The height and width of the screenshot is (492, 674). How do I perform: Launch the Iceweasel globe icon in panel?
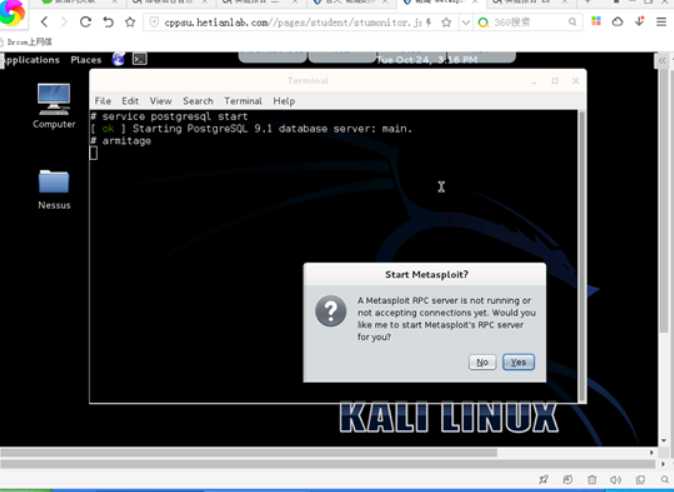click(118, 59)
